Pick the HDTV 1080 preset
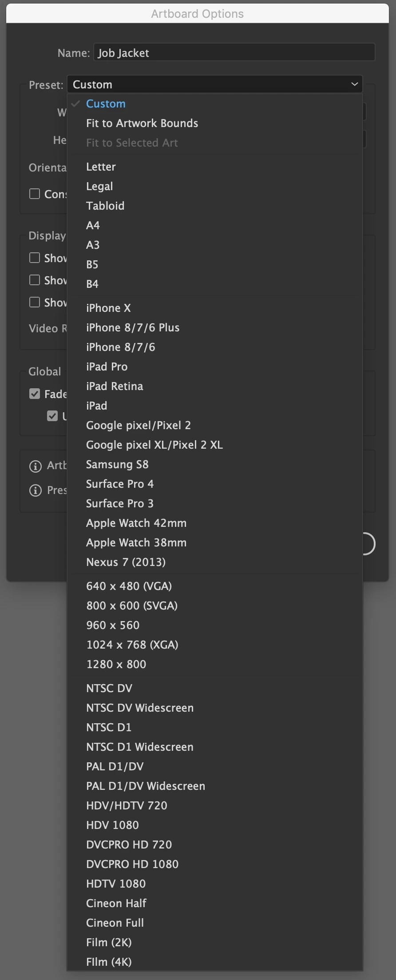This screenshot has width=396, height=980. [215, 884]
